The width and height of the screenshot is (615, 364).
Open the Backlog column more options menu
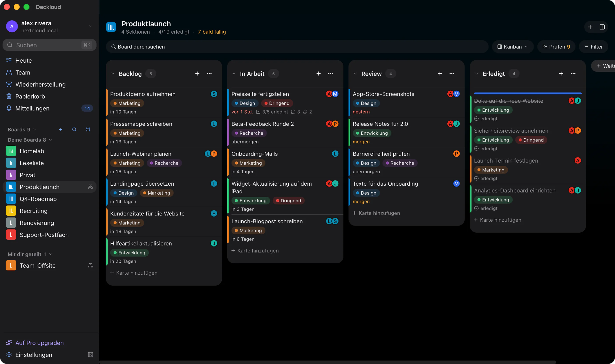pos(209,74)
